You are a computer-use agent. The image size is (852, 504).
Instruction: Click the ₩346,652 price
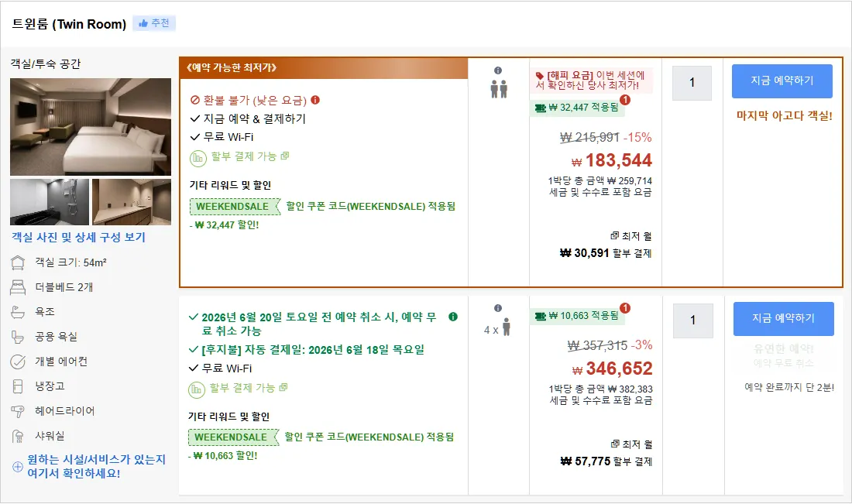coord(613,369)
